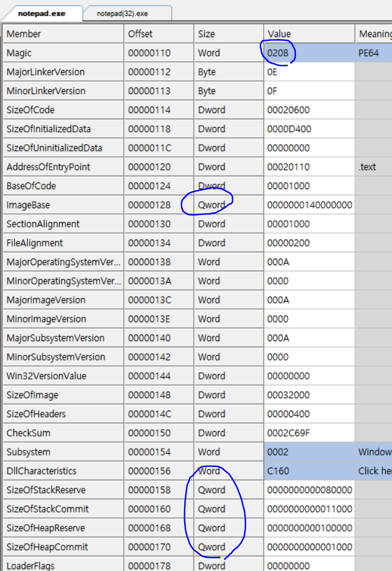392x571 pixels.
Task: Select the SizeOfImage member cell
Action: pyautogui.click(x=63, y=395)
